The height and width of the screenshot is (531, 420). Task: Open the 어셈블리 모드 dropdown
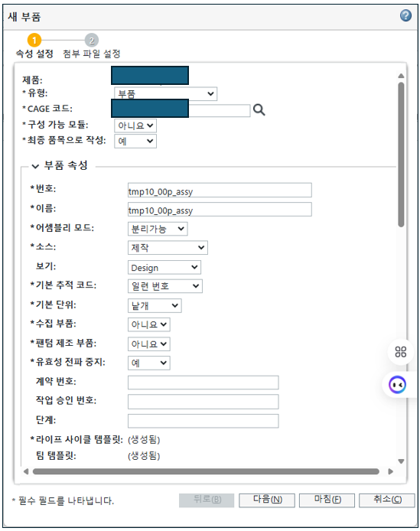(x=158, y=229)
